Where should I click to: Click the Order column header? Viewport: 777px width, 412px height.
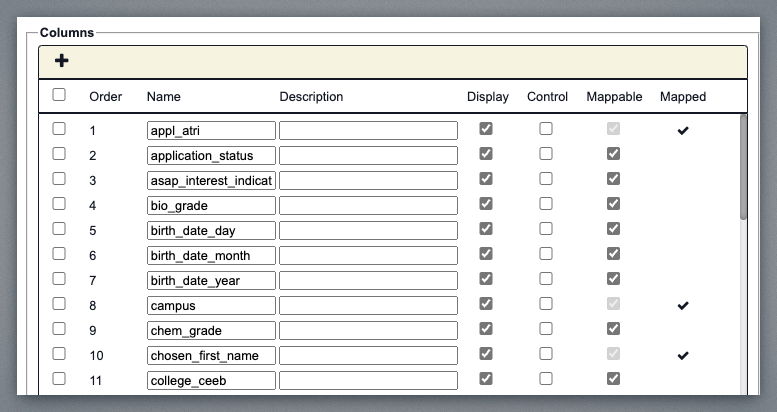point(106,97)
